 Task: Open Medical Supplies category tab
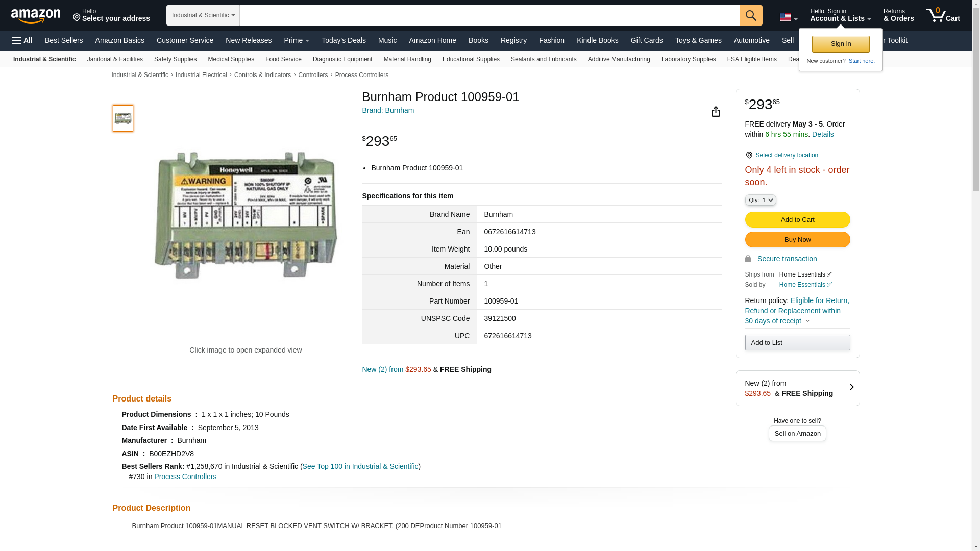[x=231, y=59]
